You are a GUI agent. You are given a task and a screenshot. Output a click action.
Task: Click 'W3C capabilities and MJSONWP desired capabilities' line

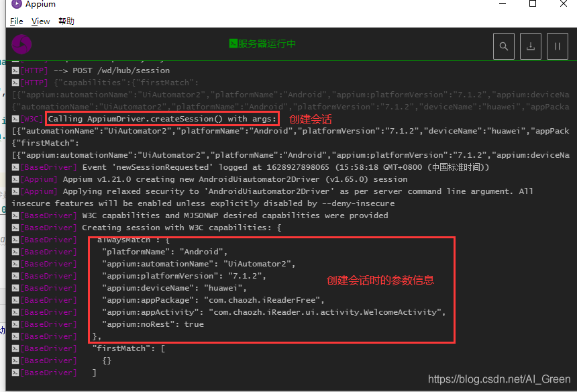click(x=235, y=215)
